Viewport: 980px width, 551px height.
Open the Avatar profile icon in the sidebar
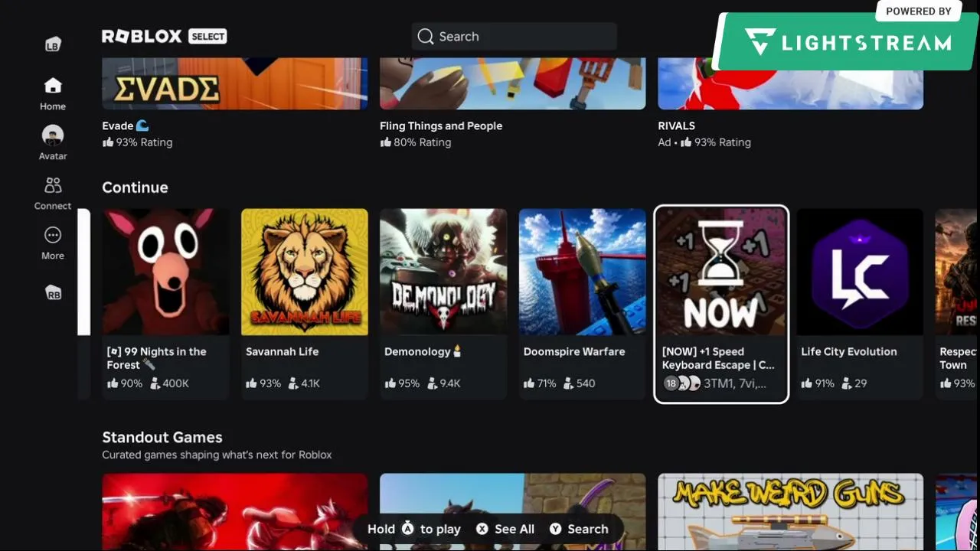53,135
